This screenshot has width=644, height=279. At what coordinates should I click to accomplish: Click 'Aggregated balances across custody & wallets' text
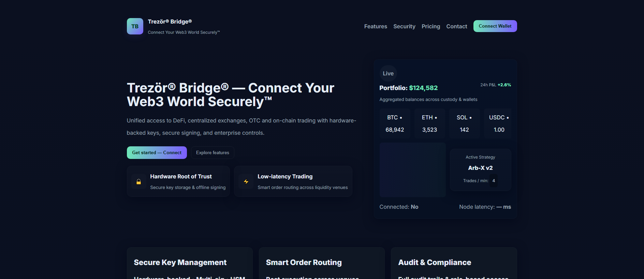point(428,99)
